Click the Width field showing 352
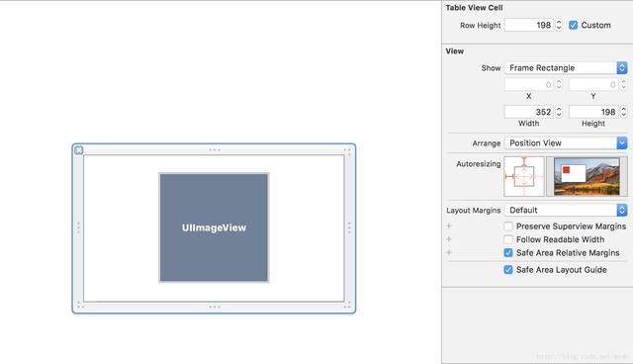Screen dimensions: 633x364 529,112
